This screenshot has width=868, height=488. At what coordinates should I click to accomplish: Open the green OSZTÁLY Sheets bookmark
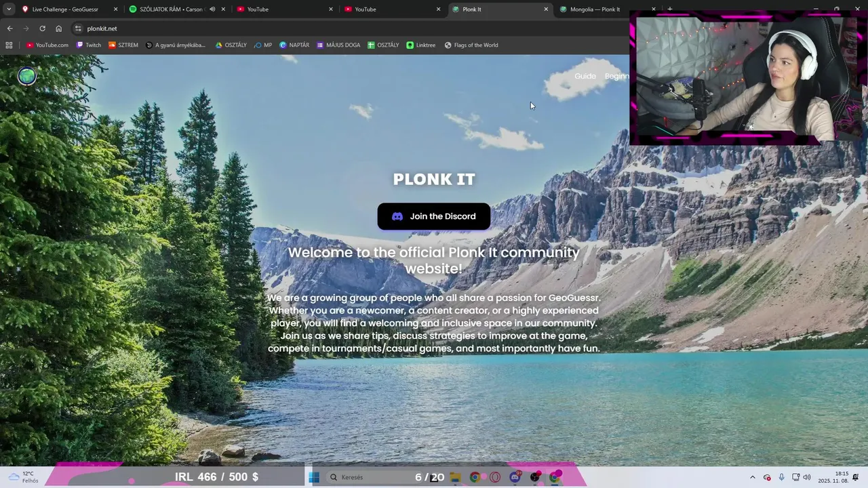pos(383,45)
